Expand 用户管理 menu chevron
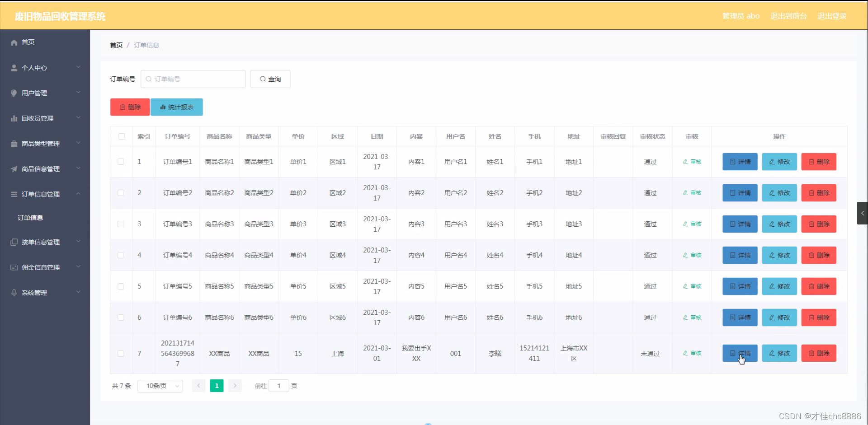868x425 pixels. (x=78, y=93)
